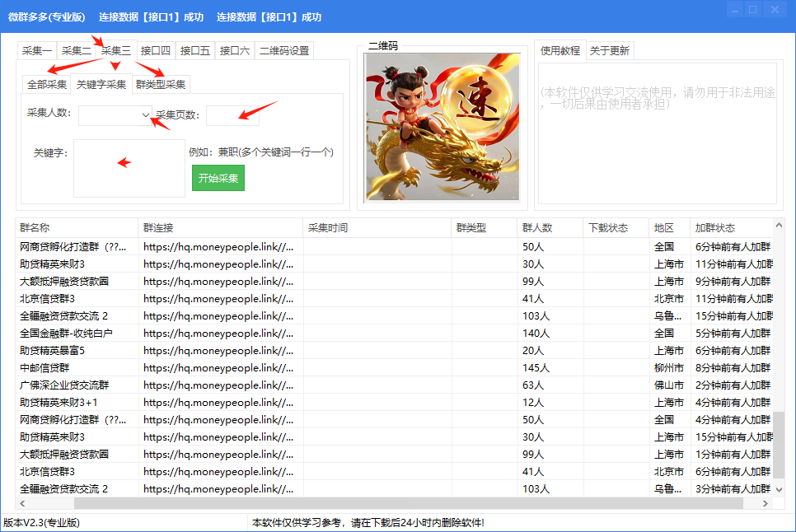Switch to the 群类型采集 sub-tab
The width and height of the screenshot is (796, 532).
(x=161, y=84)
